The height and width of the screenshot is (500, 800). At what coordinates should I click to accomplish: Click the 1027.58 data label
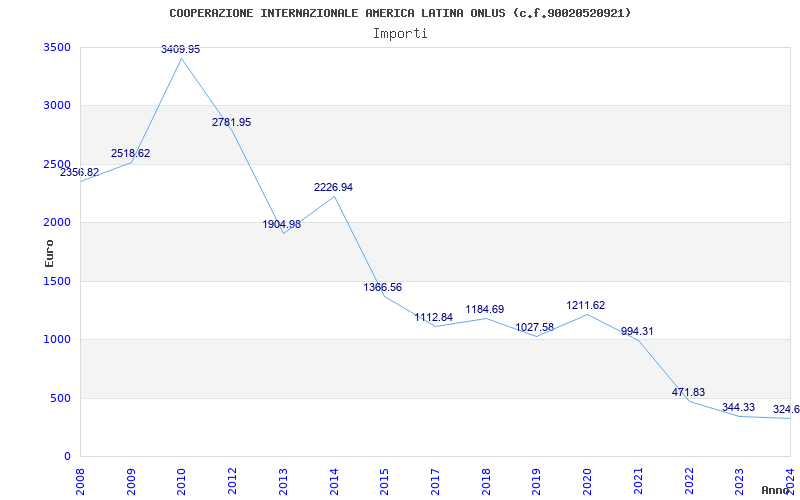pos(535,327)
